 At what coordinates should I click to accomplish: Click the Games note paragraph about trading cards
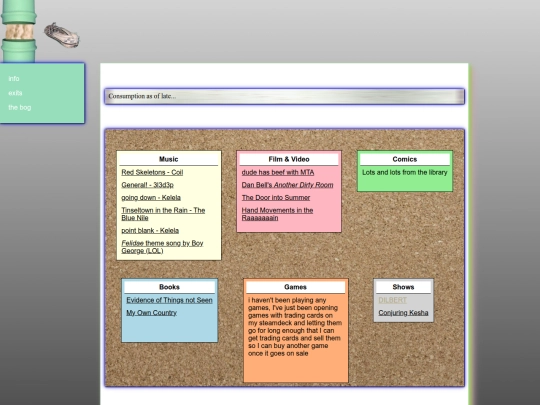pos(295,326)
